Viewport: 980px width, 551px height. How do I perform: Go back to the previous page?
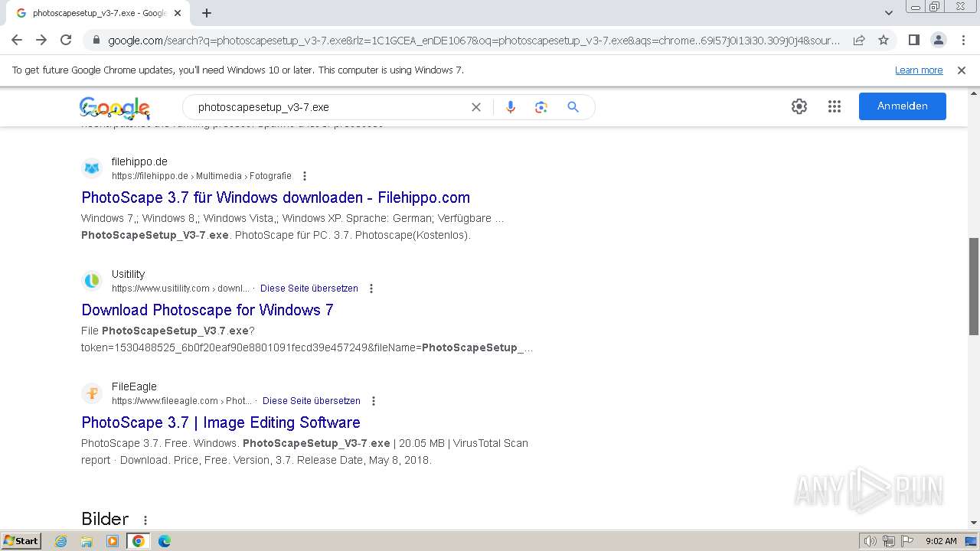(x=17, y=40)
